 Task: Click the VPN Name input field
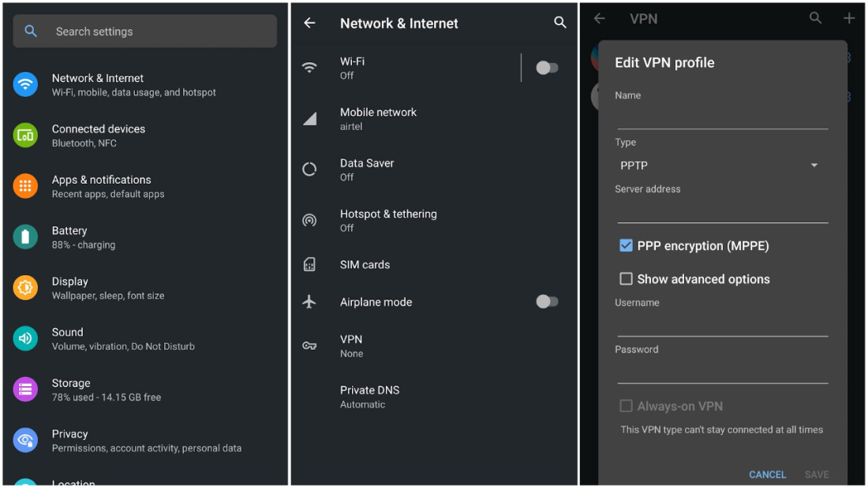click(722, 117)
